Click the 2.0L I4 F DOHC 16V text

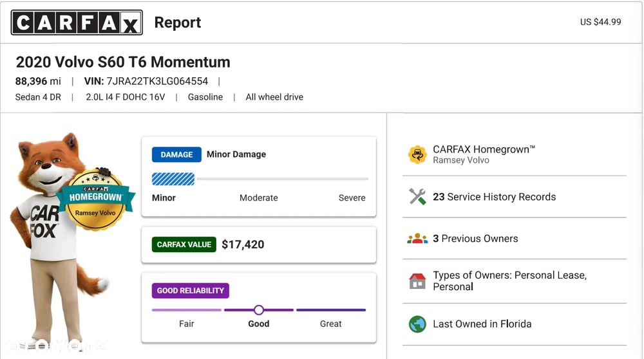pos(126,97)
